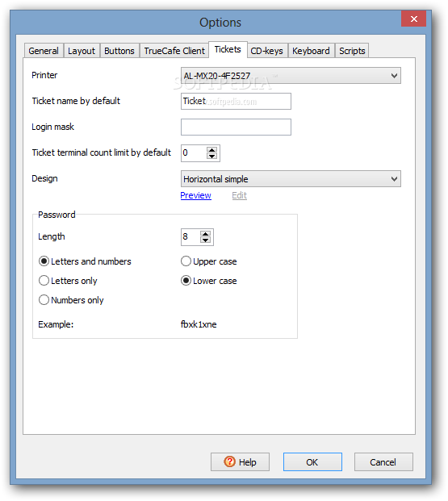Click the Cancel button
Image resolution: width=448 pixels, height=501 pixels.
(383, 461)
